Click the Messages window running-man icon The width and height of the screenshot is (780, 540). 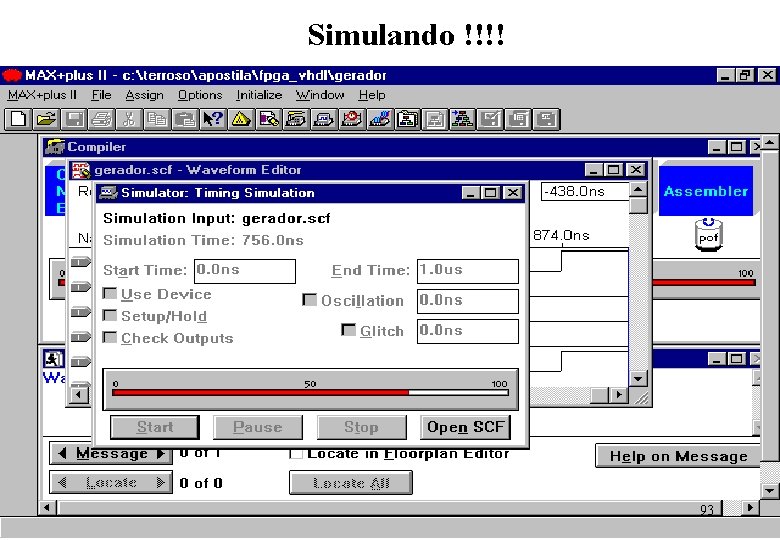click(x=53, y=359)
